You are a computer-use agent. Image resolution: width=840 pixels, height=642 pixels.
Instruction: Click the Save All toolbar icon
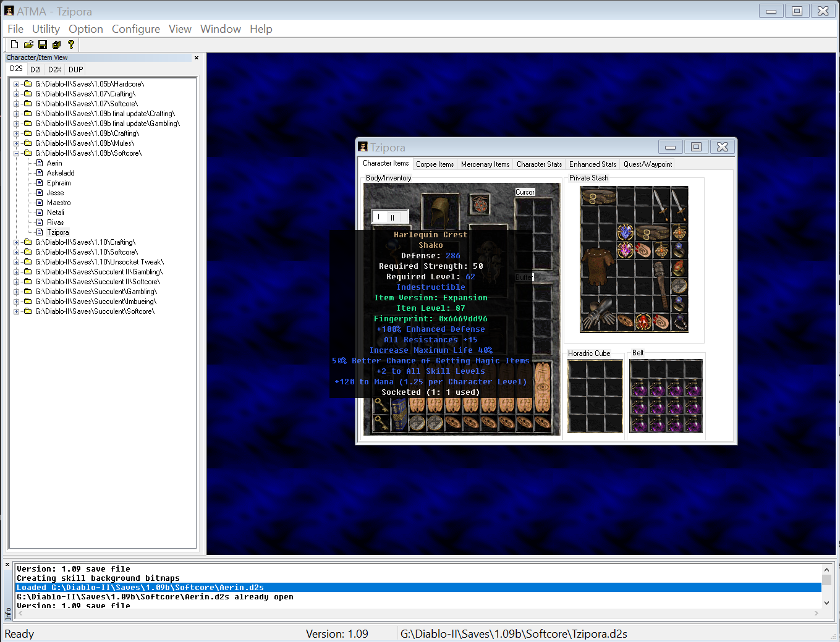pos(57,44)
